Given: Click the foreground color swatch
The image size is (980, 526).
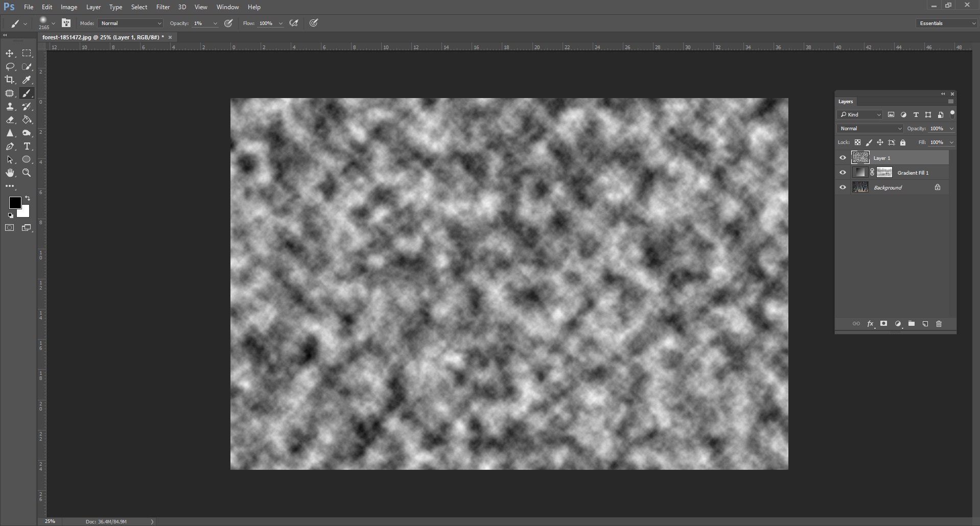Looking at the screenshot, I should [14, 202].
